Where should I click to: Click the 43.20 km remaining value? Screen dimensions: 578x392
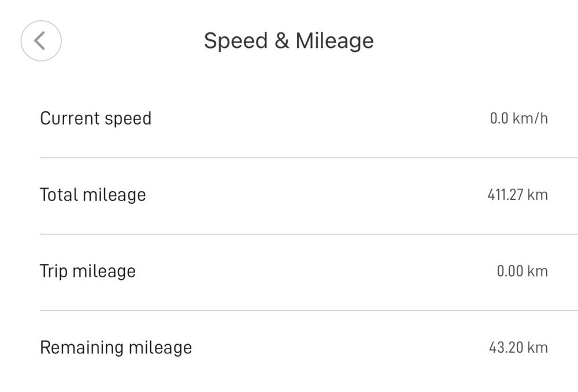tap(518, 348)
